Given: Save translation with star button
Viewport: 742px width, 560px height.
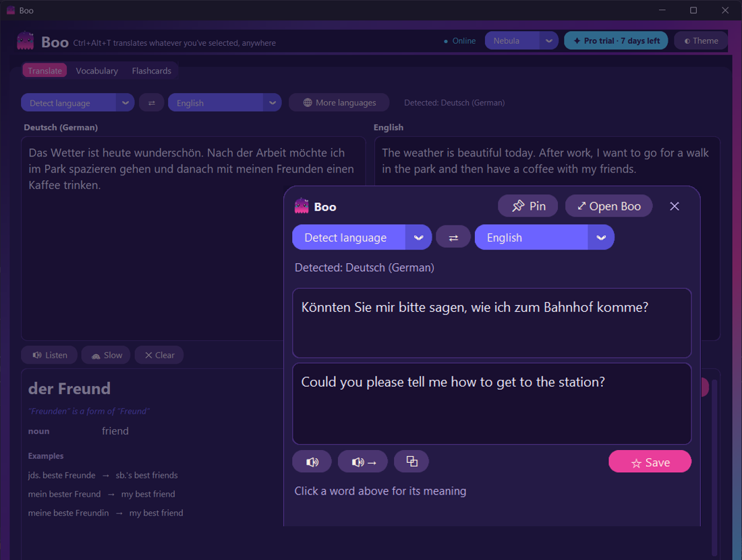Looking at the screenshot, I should [650, 461].
